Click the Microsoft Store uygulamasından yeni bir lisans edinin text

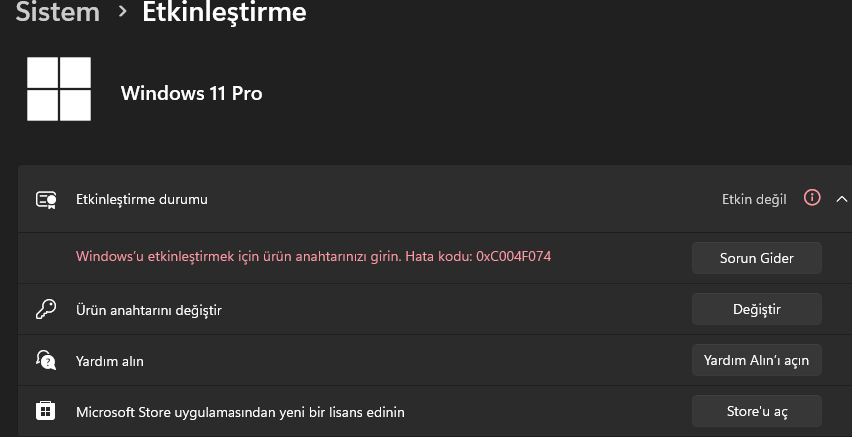pyautogui.click(x=240, y=412)
